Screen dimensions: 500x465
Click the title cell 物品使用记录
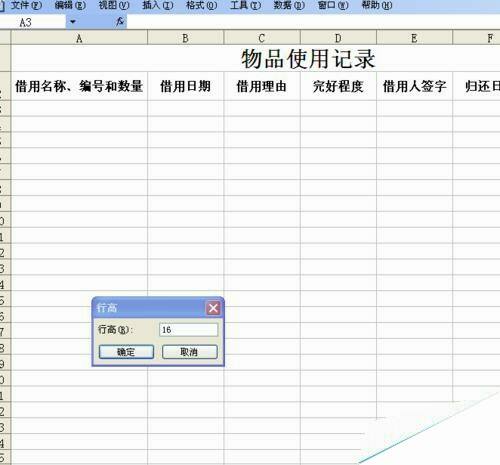(x=308, y=59)
